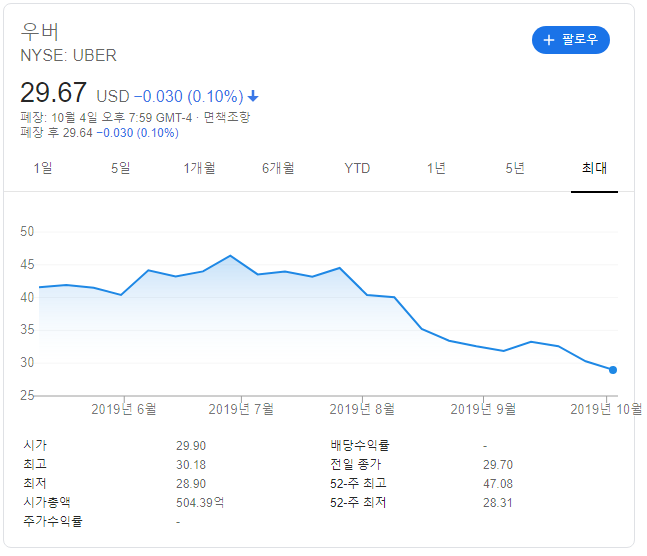Click the 52-주 최고 label
This screenshot has width=647, height=556.
(358, 483)
